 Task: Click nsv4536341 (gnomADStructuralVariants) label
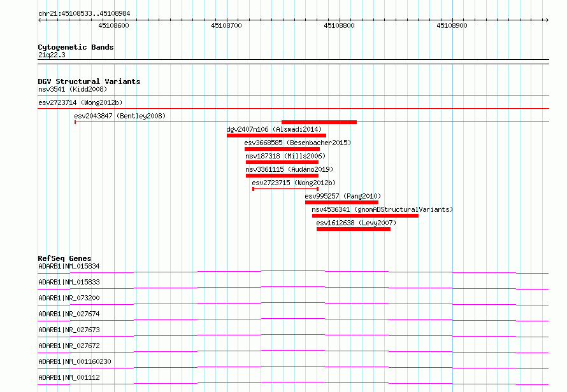pos(382,209)
